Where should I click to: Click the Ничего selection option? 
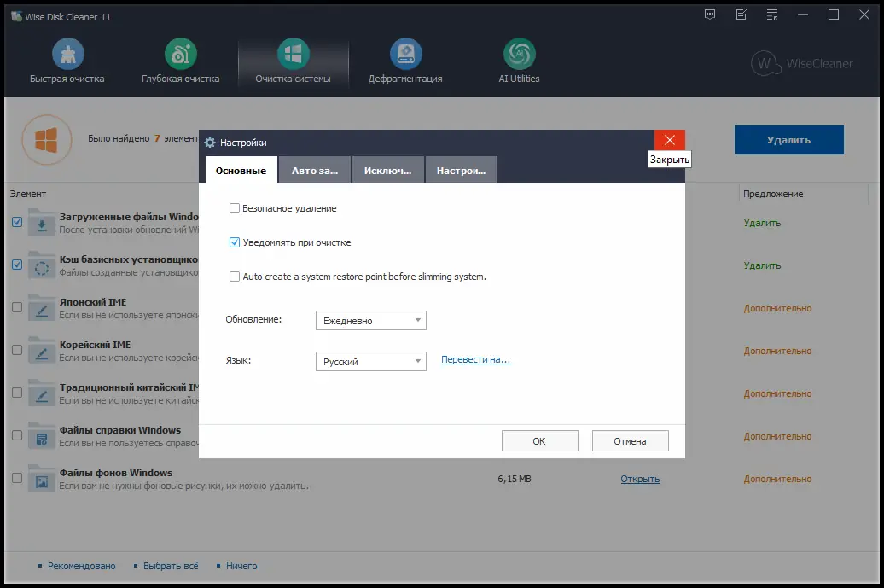[x=241, y=566]
